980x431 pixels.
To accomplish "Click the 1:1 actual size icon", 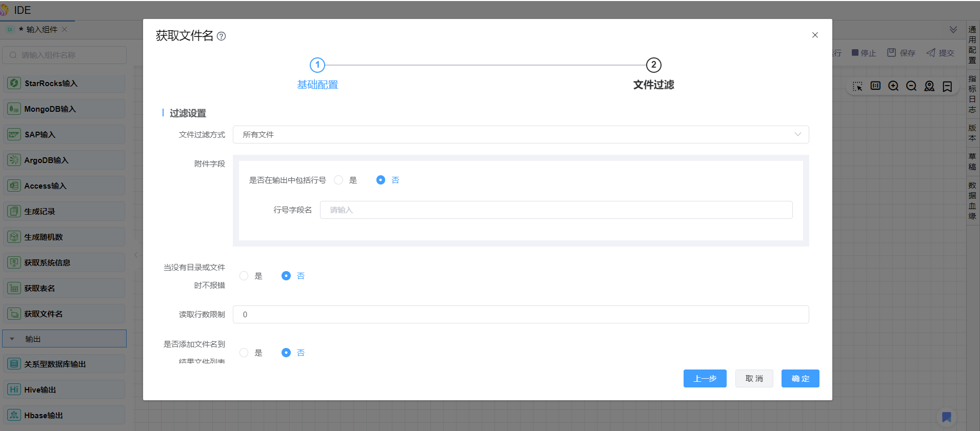I will (x=875, y=86).
